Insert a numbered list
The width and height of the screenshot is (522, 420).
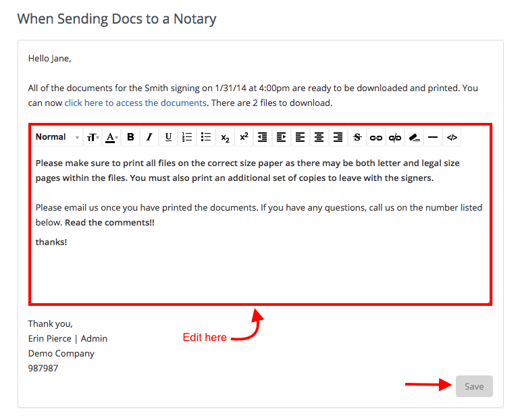pyautogui.click(x=187, y=137)
